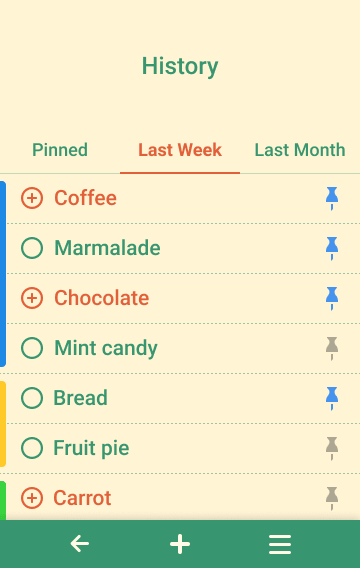Select the Last Week tab
Viewport: 360px width, 568px height.
[x=180, y=150]
